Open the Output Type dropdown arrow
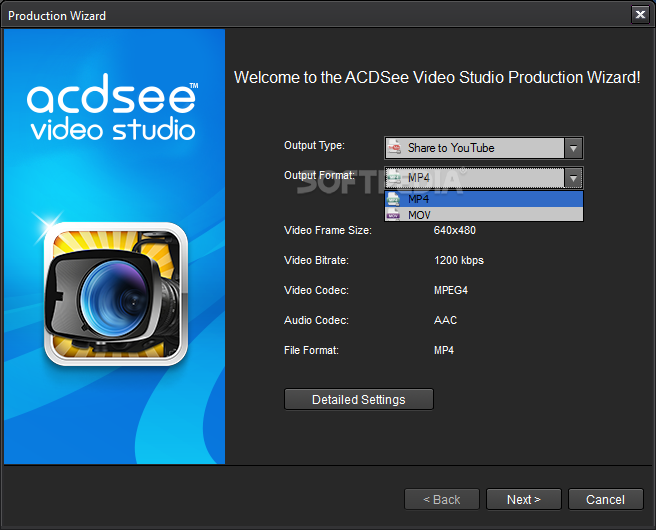The width and height of the screenshot is (656, 530). click(x=573, y=148)
